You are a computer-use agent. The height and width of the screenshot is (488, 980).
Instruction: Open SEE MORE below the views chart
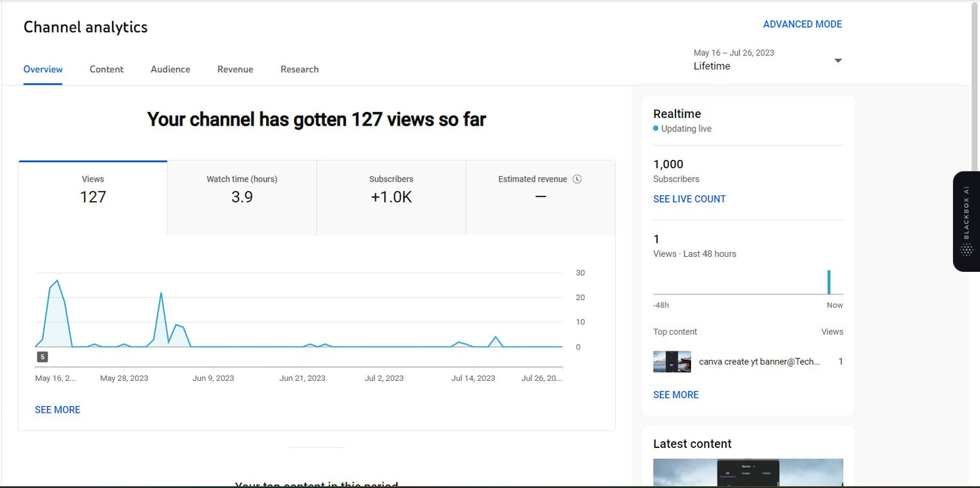point(57,409)
